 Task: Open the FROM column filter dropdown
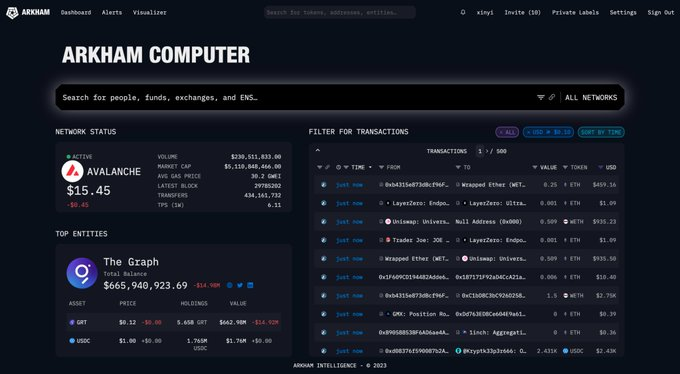coord(381,167)
